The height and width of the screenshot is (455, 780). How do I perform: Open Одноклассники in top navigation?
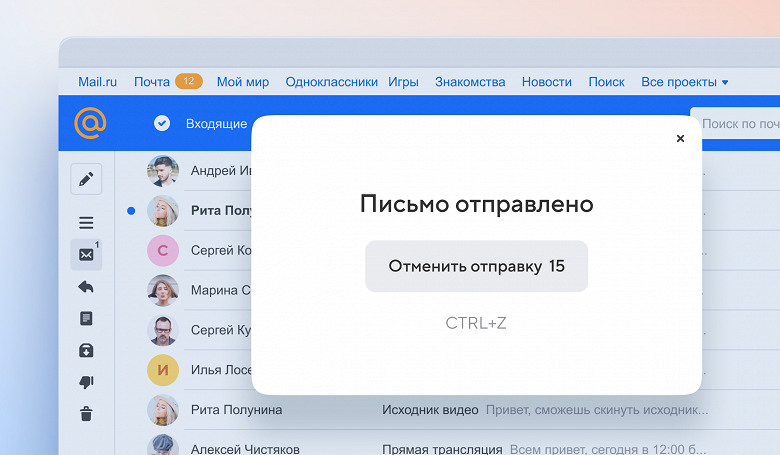[331, 82]
